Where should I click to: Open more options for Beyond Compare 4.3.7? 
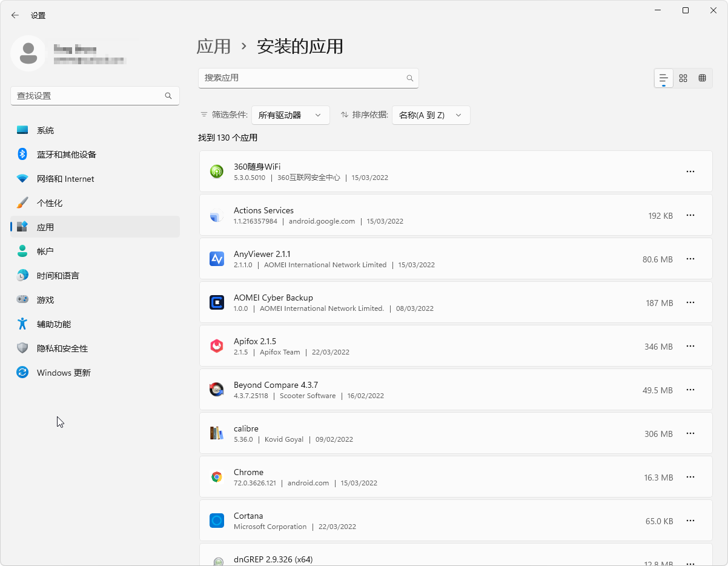(690, 390)
